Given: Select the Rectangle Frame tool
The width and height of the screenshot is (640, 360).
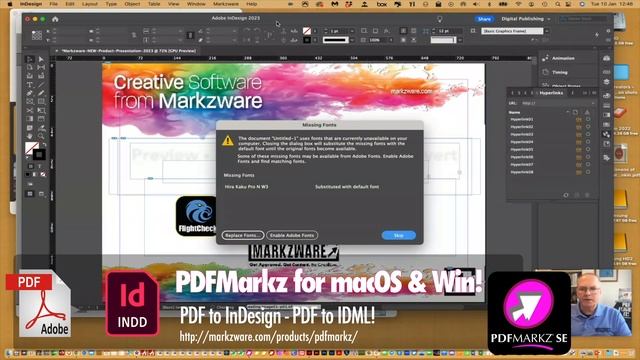Looking at the screenshot, I should [x=30, y=102].
